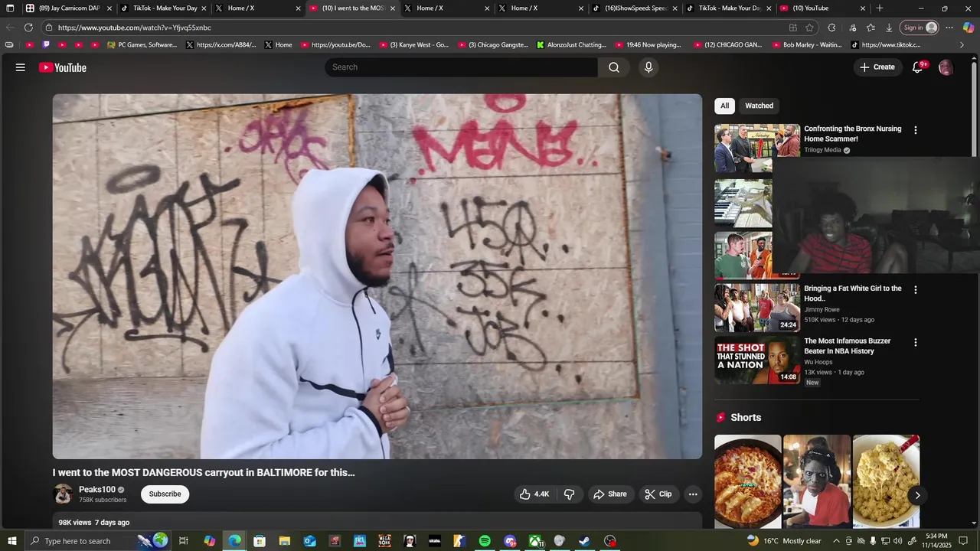Open the YouTube guide hamburger menu
This screenshot has height=551, width=980.
(21, 67)
